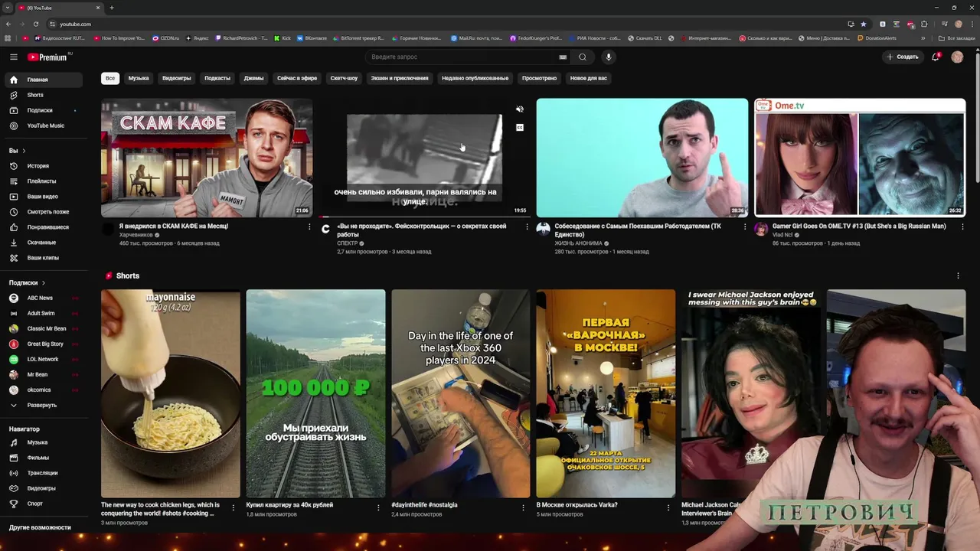Click the search magnifier button
Viewport: 980px width, 551px height.
coord(583,57)
